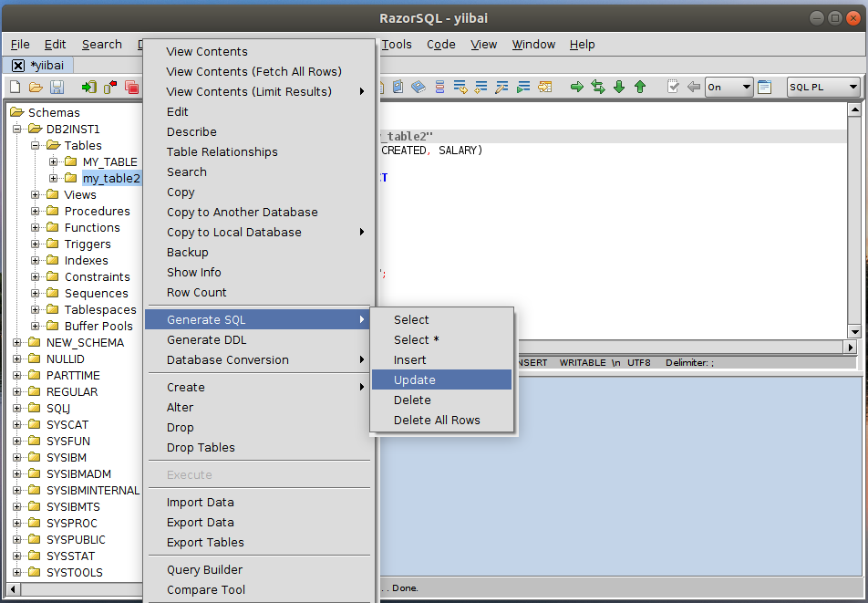The height and width of the screenshot is (603, 868).
Task: Click the UTF8 encoding status text
Action: [x=639, y=363]
